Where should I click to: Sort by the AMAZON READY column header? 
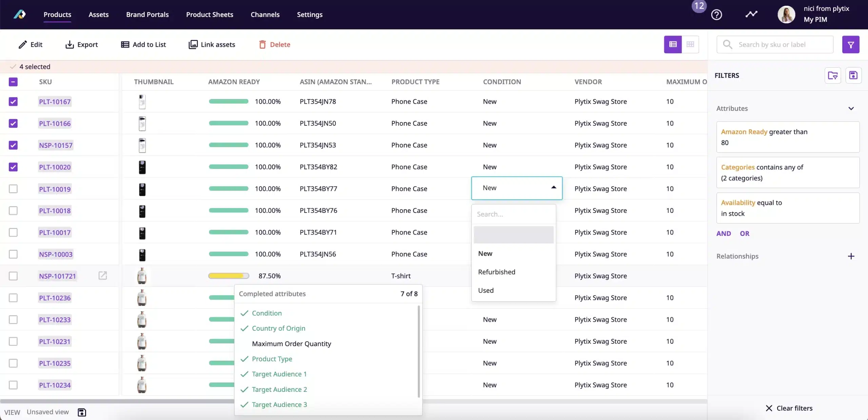234,82
